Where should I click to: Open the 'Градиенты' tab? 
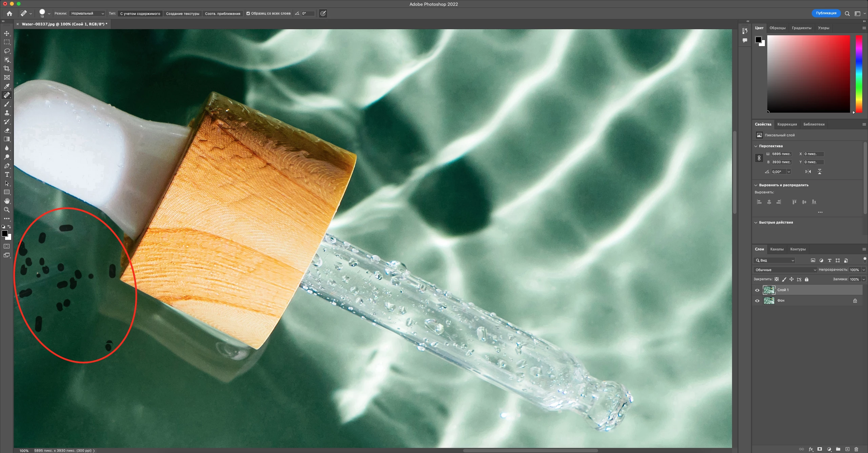click(x=802, y=28)
